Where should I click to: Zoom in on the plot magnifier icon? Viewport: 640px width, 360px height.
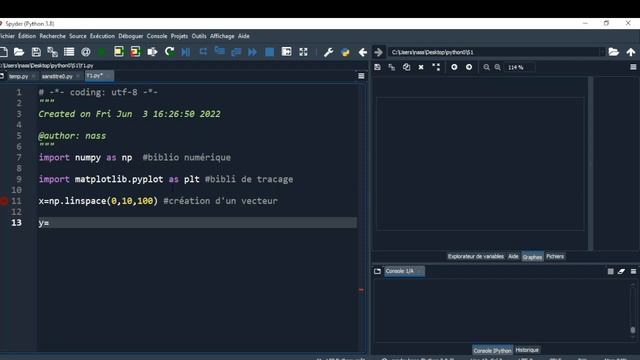(x=498, y=67)
